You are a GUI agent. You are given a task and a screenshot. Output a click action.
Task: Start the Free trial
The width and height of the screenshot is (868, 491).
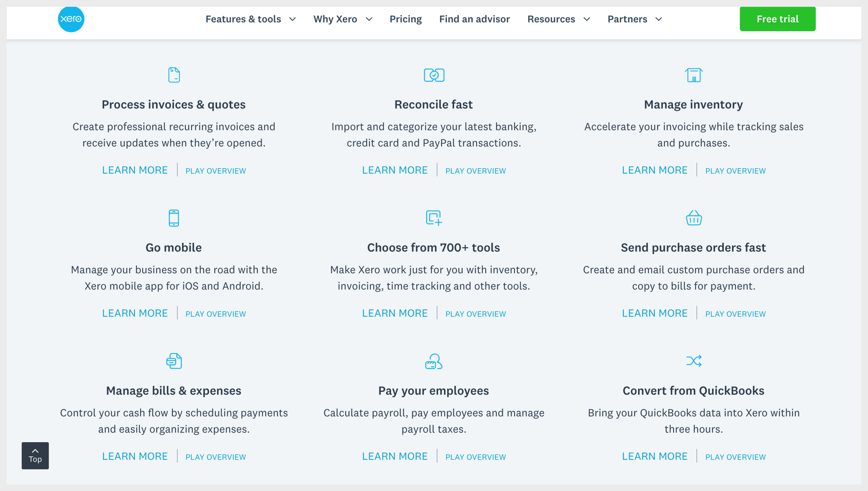(x=777, y=19)
